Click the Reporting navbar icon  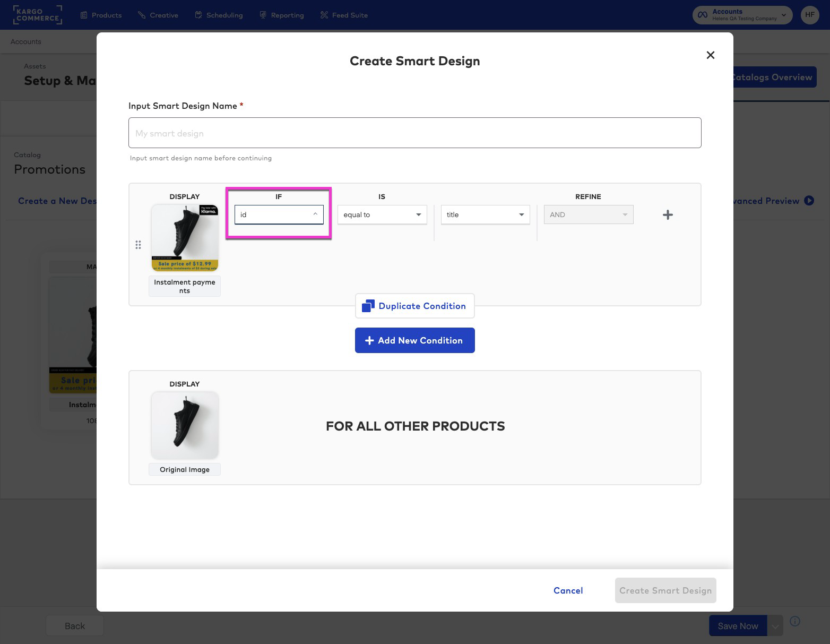point(263,15)
